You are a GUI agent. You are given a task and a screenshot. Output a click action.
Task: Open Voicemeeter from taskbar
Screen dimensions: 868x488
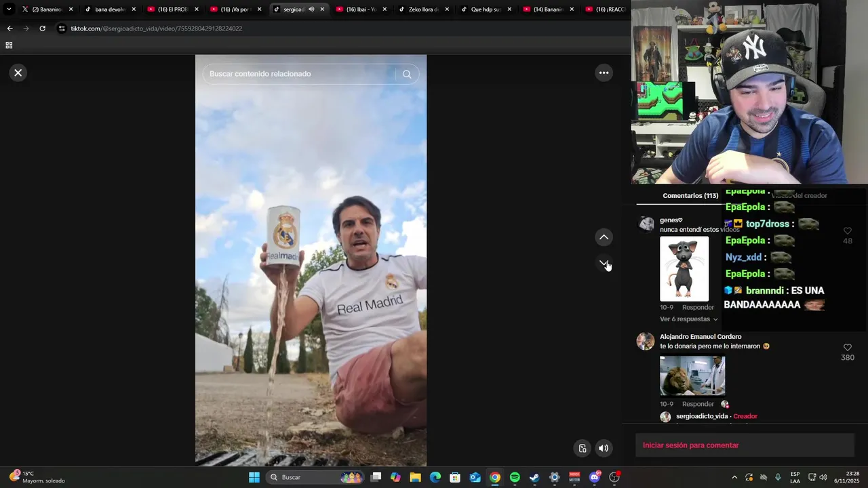[x=574, y=477]
